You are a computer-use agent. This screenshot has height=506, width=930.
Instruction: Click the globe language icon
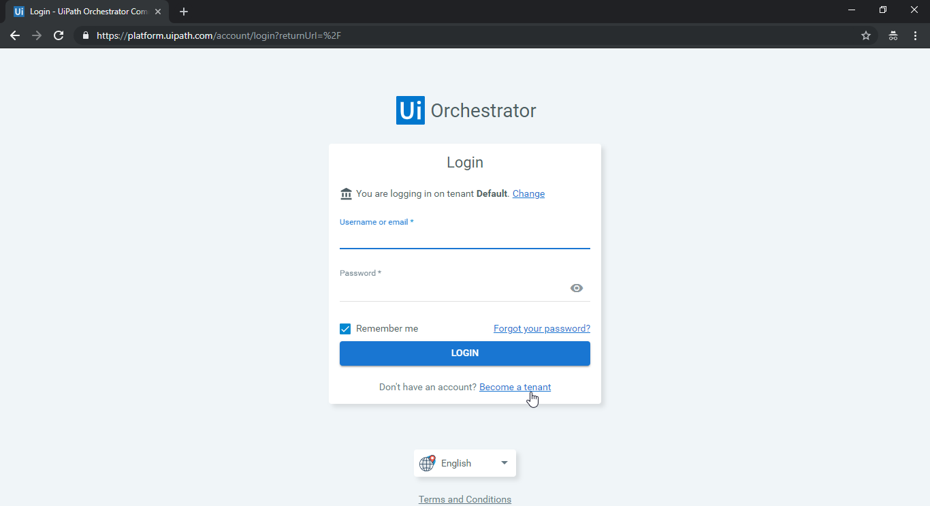coord(427,463)
